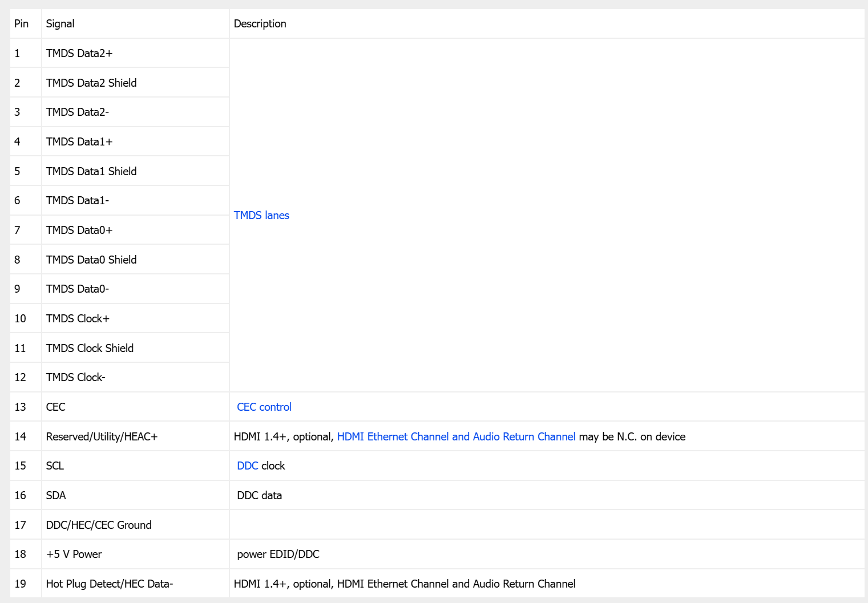
Task: Click the Hot Plug Detect/HEC Data- cell
Action: pos(110,584)
